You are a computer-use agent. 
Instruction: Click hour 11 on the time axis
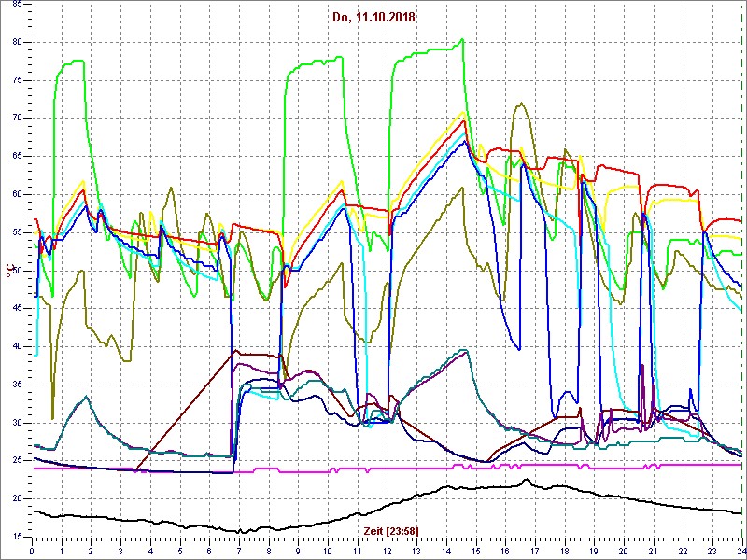358,549
